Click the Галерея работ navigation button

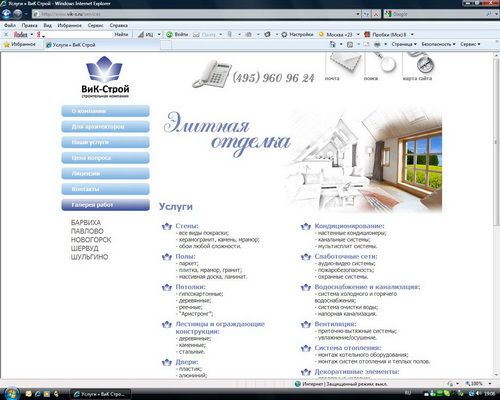pos(105,205)
